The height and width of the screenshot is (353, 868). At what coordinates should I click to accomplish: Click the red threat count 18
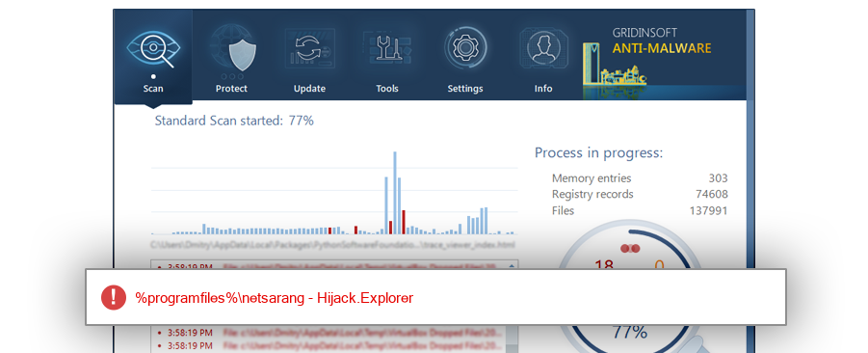tap(603, 265)
